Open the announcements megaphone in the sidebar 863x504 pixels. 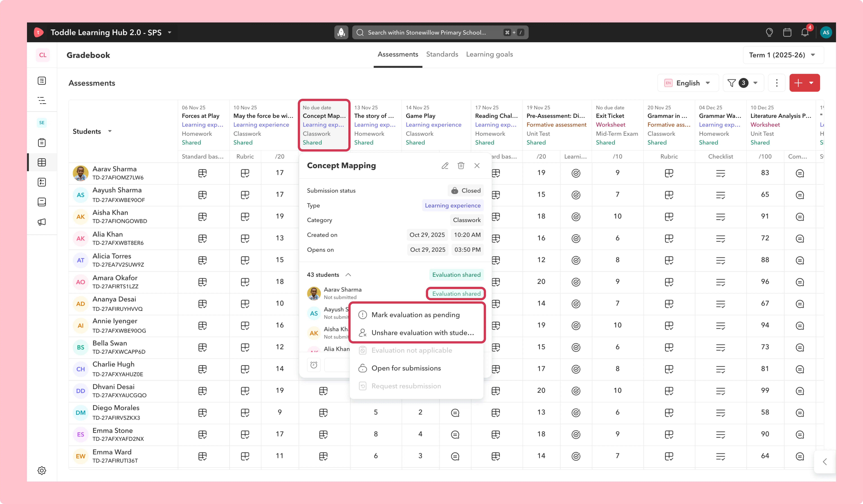click(42, 222)
